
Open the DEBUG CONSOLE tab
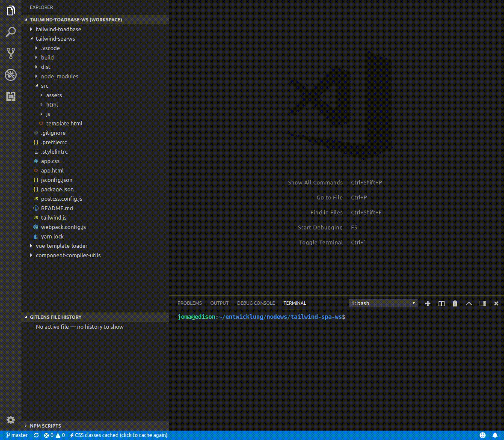coord(255,303)
